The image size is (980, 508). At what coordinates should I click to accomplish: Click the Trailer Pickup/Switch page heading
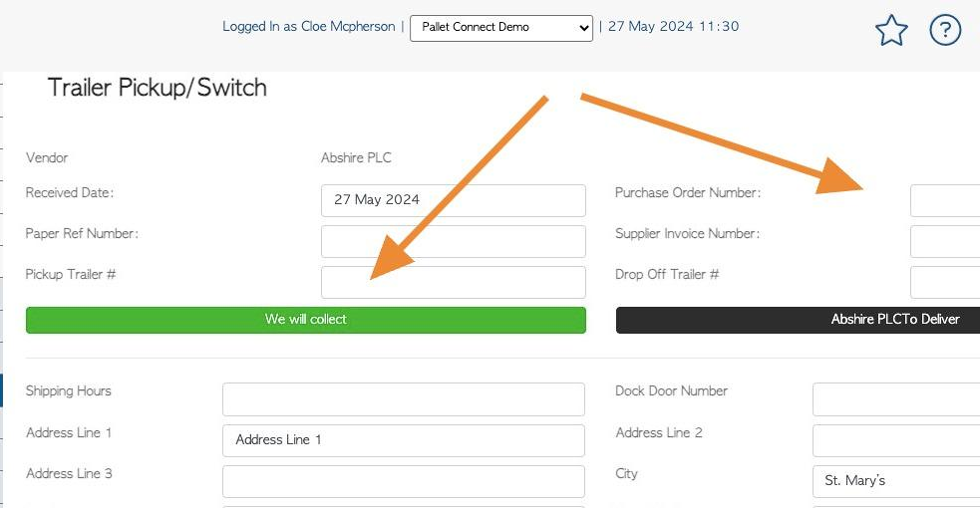158,88
